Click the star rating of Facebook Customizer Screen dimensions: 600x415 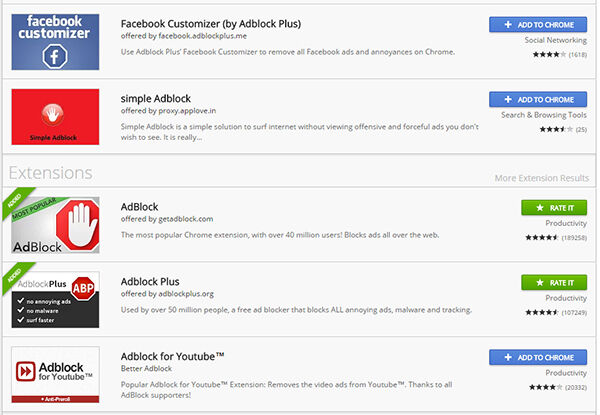coord(549,55)
